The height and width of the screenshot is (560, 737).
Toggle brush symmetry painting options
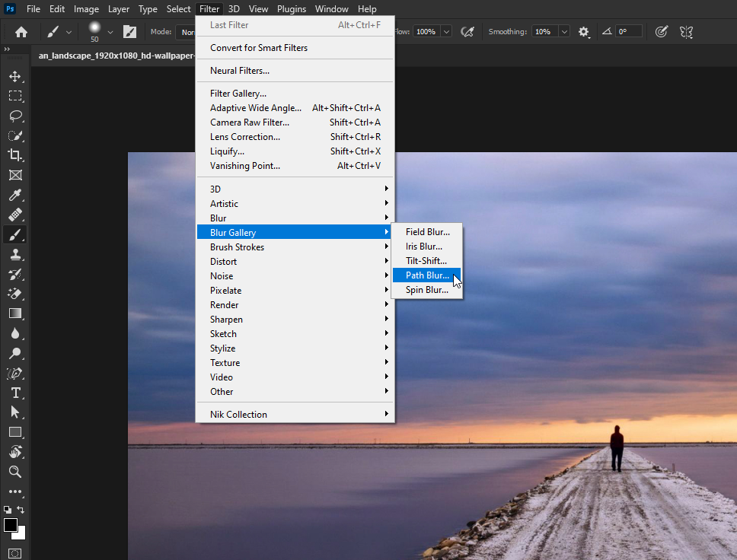[x=686, y=31]
